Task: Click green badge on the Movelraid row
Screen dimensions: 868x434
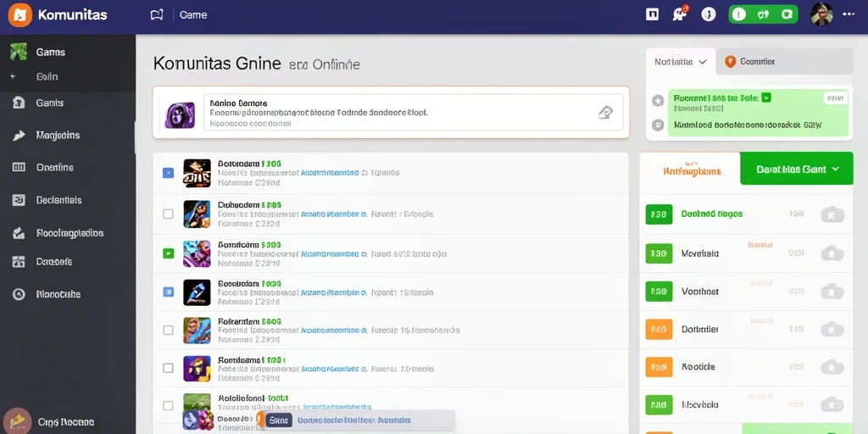Action: coord(659,253)
